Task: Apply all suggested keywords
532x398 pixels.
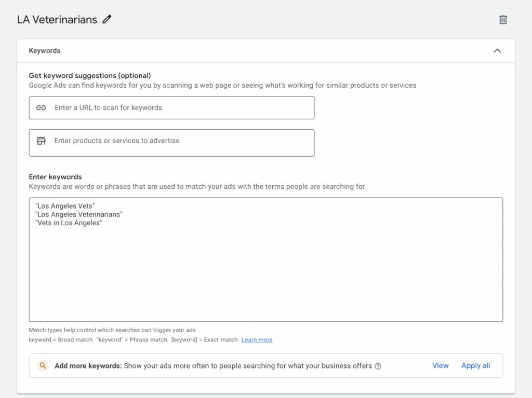Action: [475, 365]
